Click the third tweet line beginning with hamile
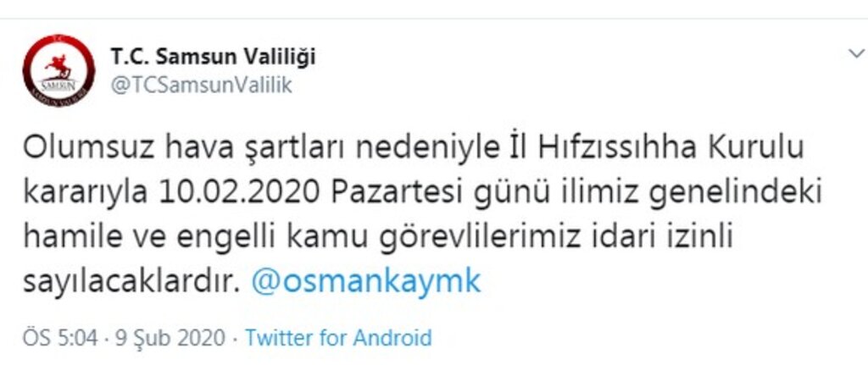The height and width of the screenshot is (365, 868). point(377,238)
